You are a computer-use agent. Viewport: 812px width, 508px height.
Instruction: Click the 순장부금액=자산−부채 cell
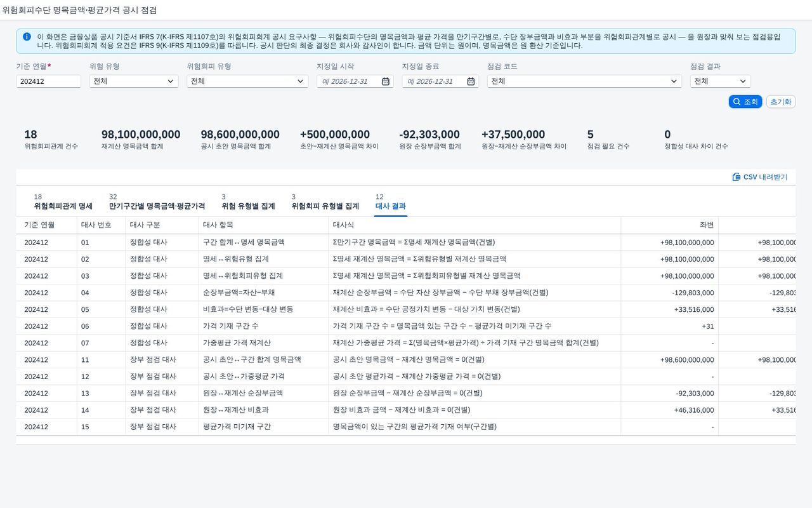[264, 293]
